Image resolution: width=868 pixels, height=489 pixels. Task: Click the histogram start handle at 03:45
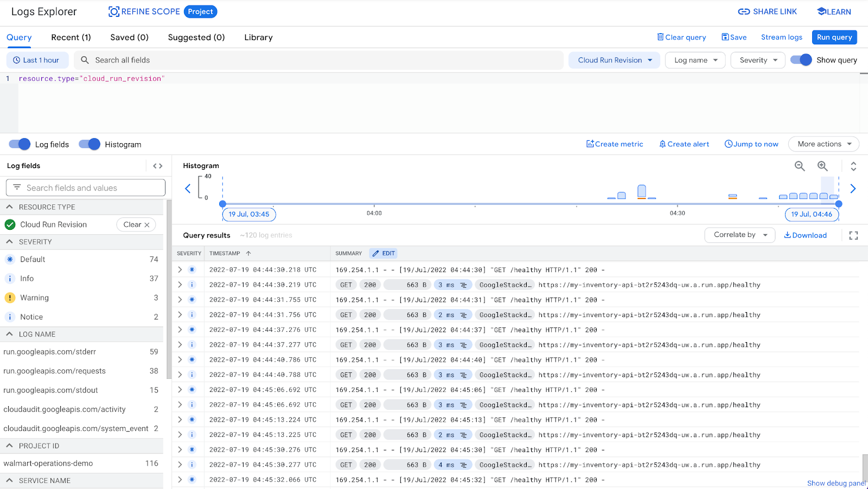[222, 204]
